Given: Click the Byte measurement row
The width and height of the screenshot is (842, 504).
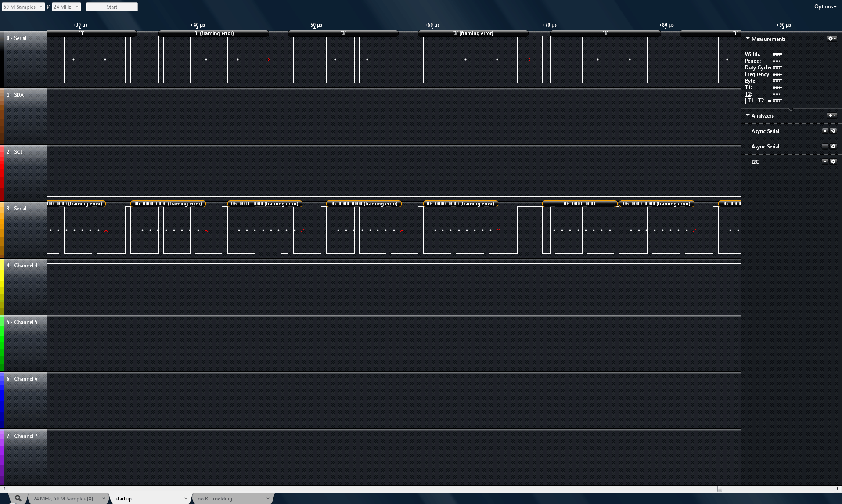Looking at the screenshot, I should 763,81.
